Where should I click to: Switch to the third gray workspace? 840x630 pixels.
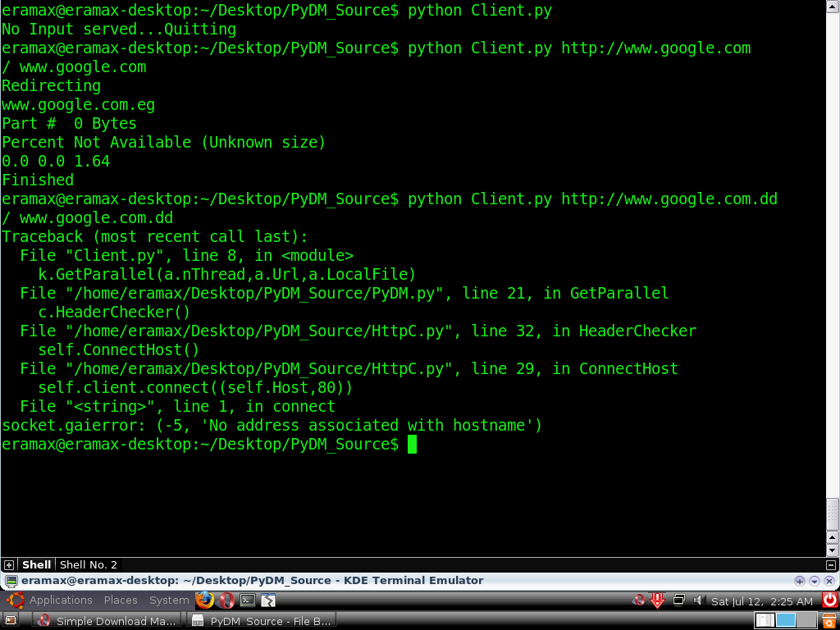point(807,620)
